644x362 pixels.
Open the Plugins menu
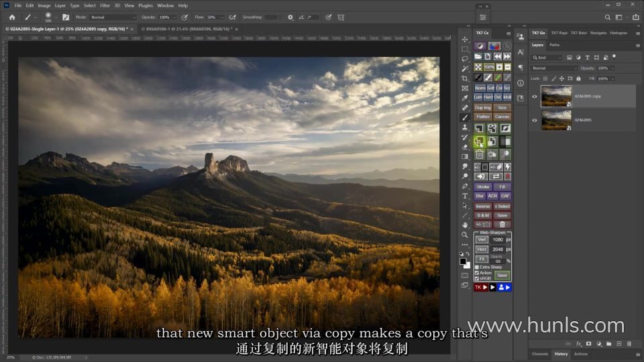click(x=146, y=6)
